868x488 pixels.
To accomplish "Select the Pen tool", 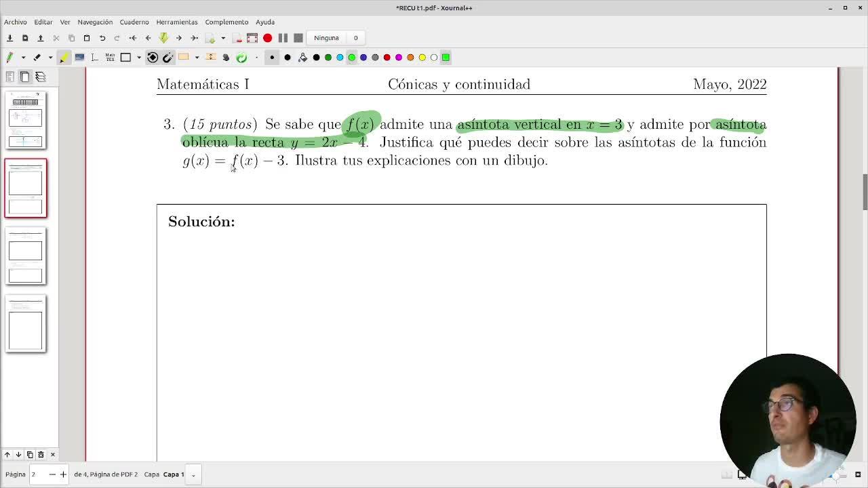I will 9,58.
